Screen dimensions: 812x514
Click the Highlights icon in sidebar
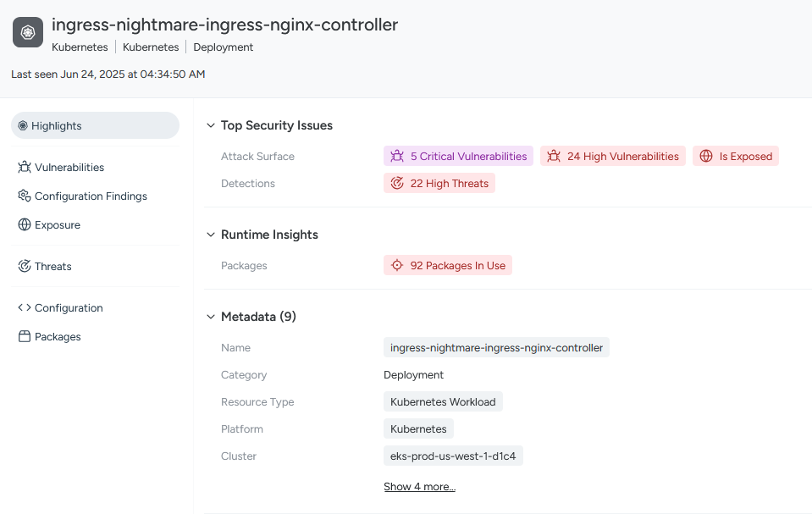pyautogui.click(x=23, y=125)
